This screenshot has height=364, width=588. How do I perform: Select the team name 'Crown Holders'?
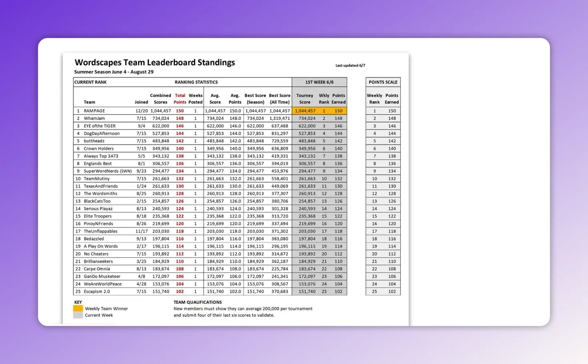point(99,148)
